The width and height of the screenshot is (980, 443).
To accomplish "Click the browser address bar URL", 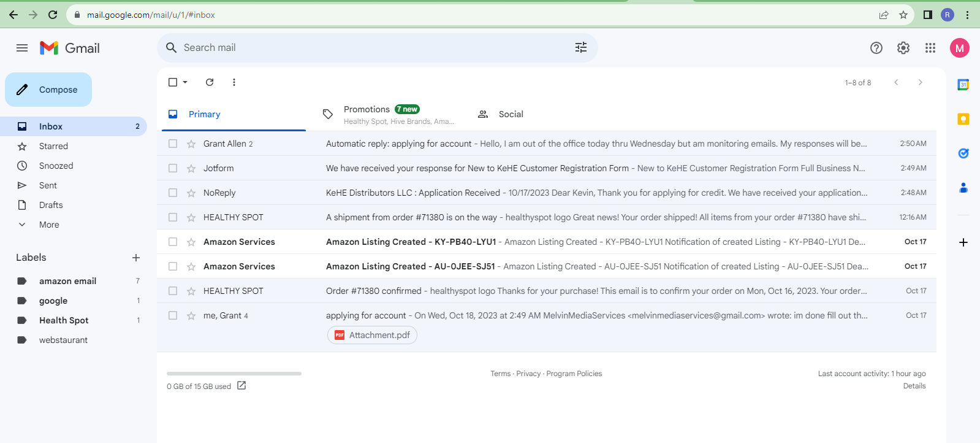I will pyautogui.click(x=151, y=15).
